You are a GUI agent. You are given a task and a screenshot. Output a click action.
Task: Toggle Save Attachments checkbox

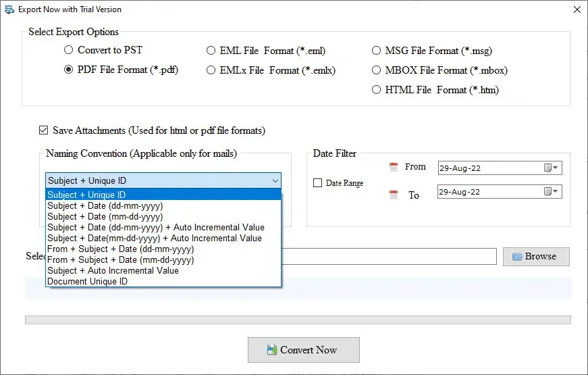(x=43, y=130)
